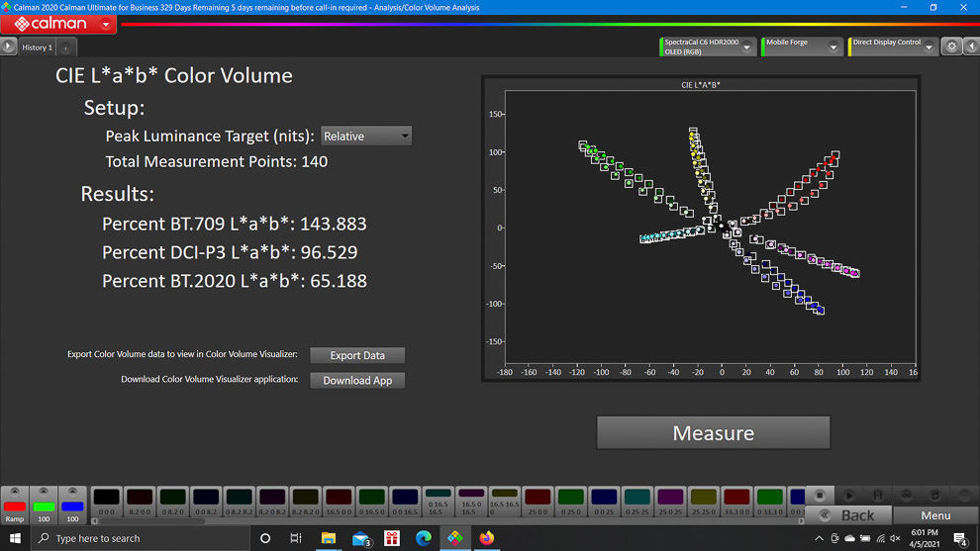Open the Mail app on taskbar
This screenshot has width=980, height=551.
(x=360, y=538)
